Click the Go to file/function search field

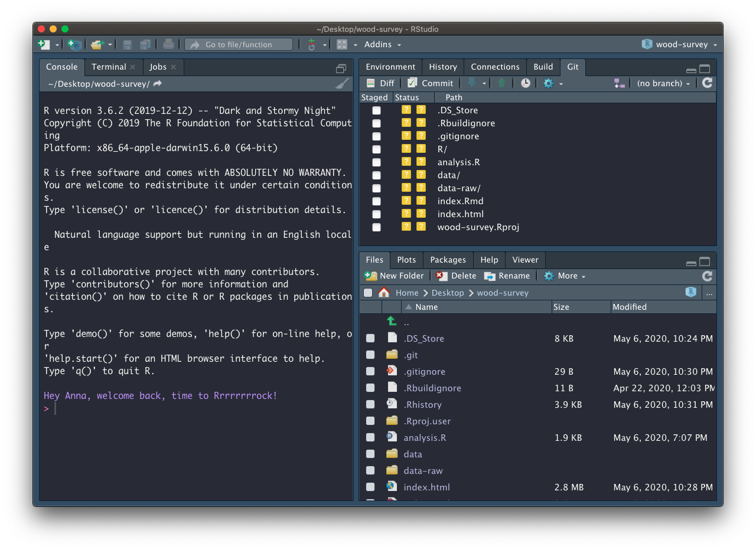point(239,44)
